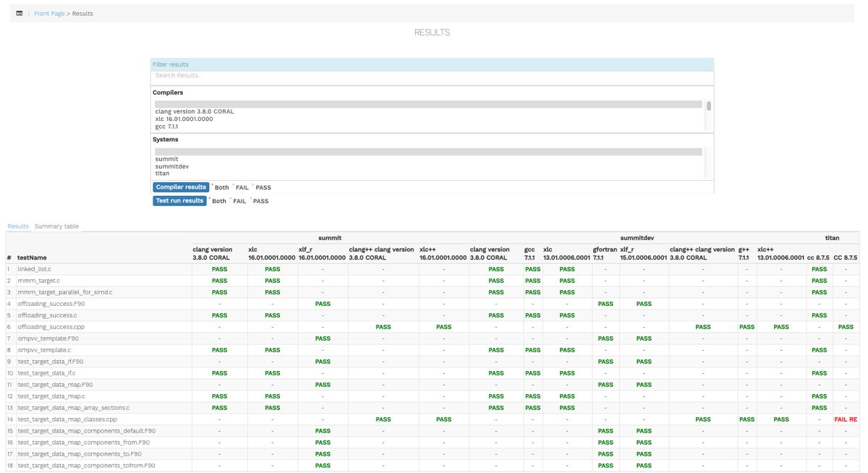Image resolution: width=868 pixels, height=473 pixels.
Task: Click PASS under g++ 7.1.1 for test_target_data_map_classes.cpp
Action: click(746, 419)
